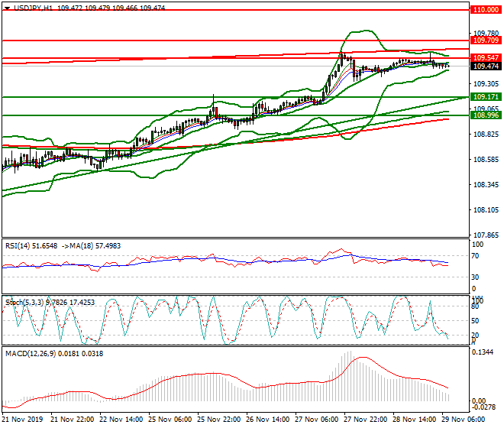The width and height of the screenshot is (504, 428).
Task: Click the 107.865 price axis value
Action: (x=486, y=235)
